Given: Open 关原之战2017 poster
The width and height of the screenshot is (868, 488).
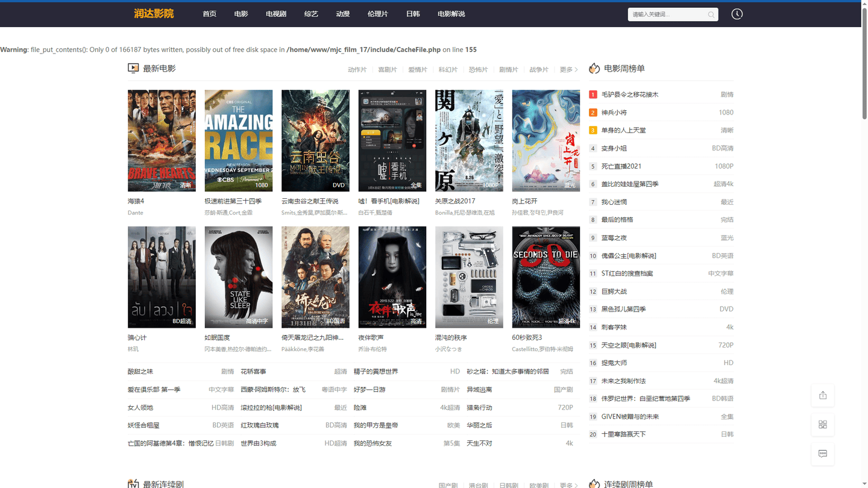Looking at the screenshot, I should (x=469, y=140).
